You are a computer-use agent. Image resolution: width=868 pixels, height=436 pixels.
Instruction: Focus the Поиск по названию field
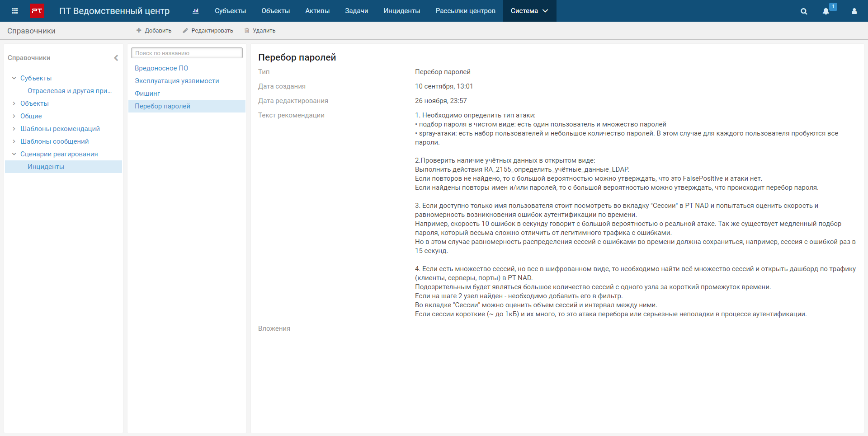(187, 53)
